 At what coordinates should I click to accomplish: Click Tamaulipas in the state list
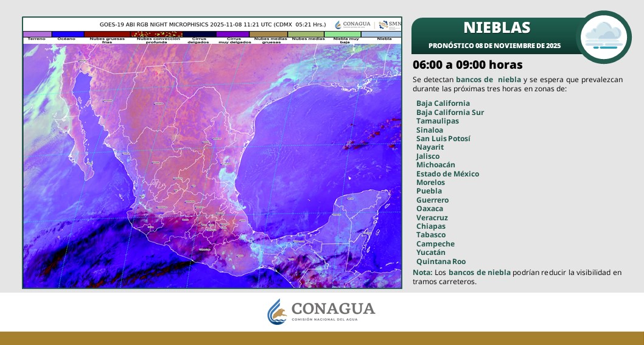pyautogui.click(x=437, y=121)
